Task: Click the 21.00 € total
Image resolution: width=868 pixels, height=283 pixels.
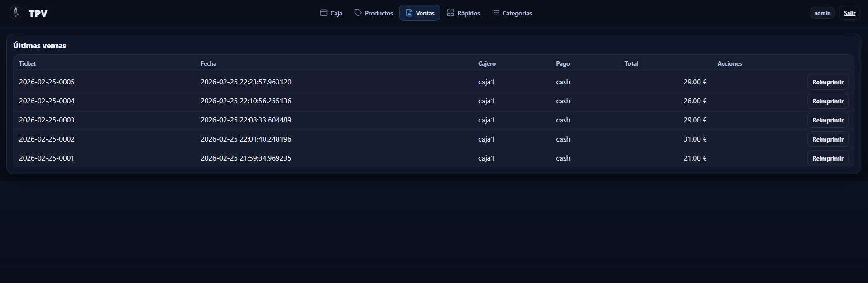Action: coord(695,158)
